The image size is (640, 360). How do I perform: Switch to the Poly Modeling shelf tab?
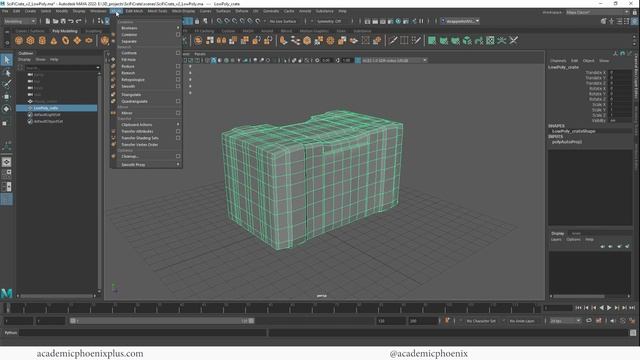point(64,31)
